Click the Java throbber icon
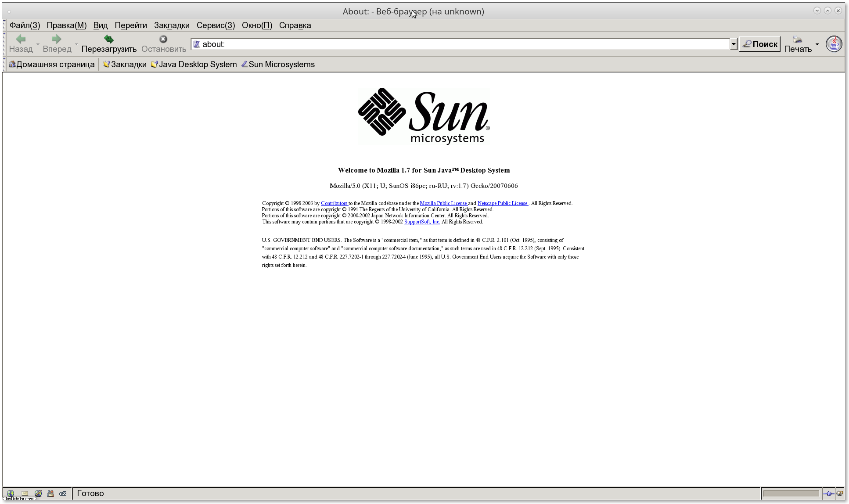 pyautogui.click(x=834, y=44)
